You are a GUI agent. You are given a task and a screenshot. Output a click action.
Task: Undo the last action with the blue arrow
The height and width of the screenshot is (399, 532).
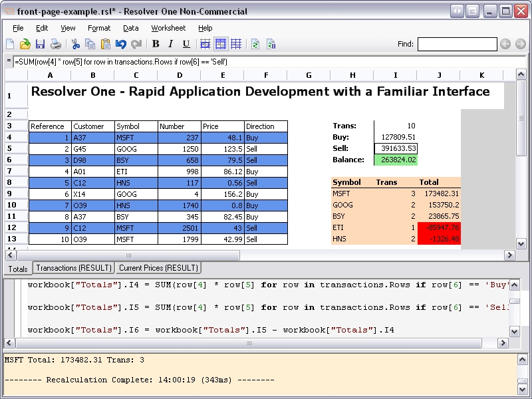(121, 44)
